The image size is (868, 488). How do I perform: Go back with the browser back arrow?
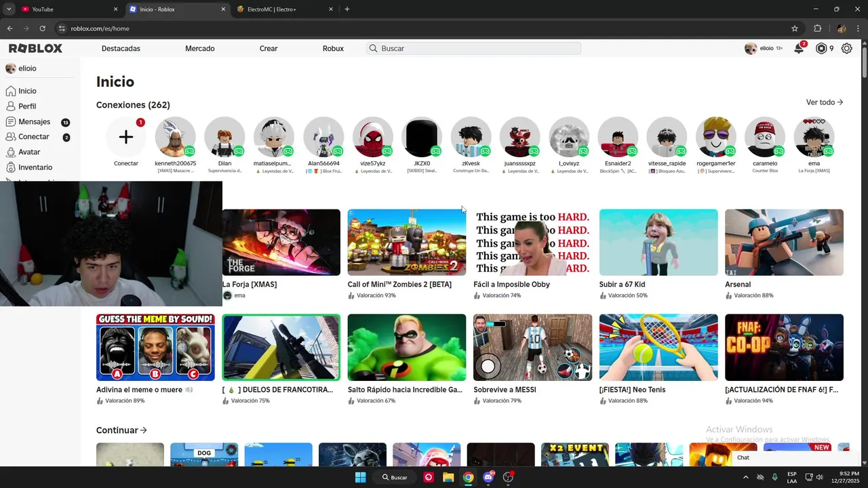tap(9, 28)
